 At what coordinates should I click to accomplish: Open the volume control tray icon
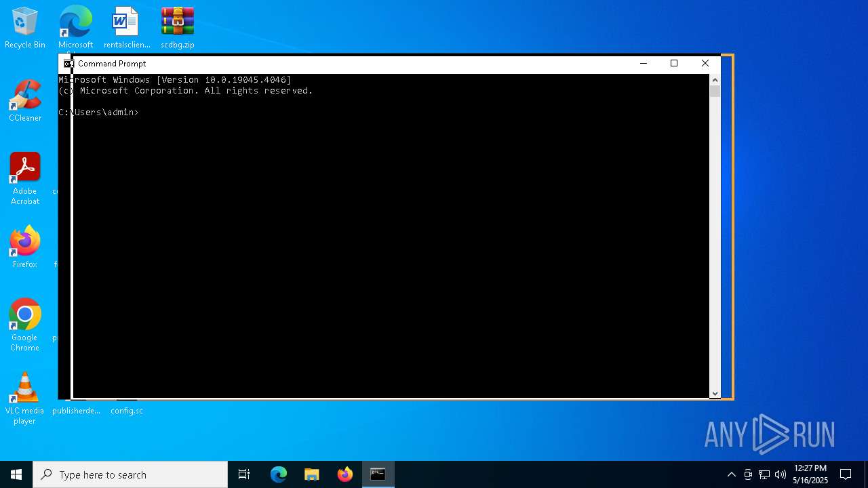781,474
